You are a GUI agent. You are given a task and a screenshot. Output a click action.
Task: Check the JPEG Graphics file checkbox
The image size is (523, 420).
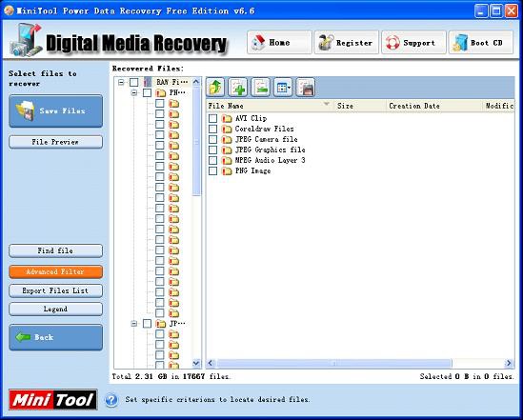[212, 150]
